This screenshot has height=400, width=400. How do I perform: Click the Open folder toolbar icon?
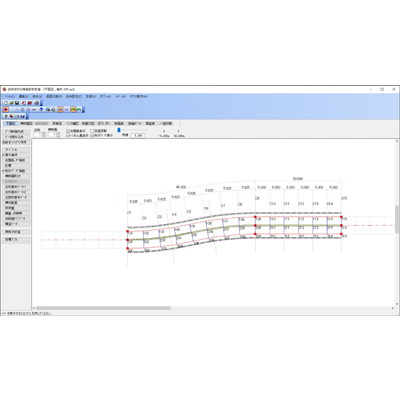tap(11, 103)
